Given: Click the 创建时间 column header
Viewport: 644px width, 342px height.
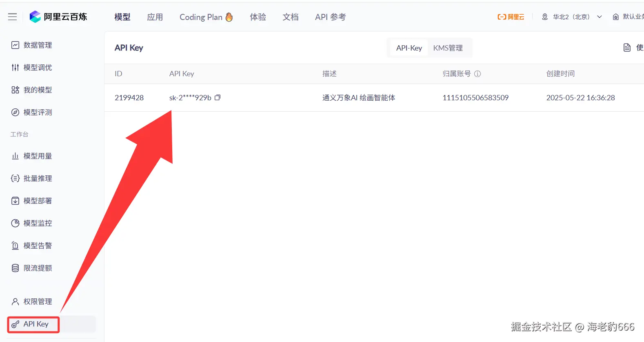Looking at the screenshot, I should pos(560,74).
